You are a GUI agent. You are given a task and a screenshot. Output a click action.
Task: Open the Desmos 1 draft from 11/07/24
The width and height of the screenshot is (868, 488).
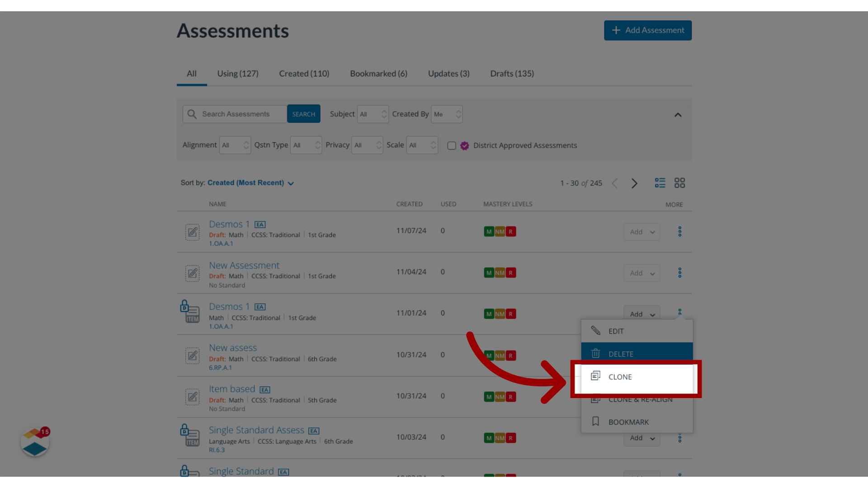pyautogui.click(x=229, y=224)
